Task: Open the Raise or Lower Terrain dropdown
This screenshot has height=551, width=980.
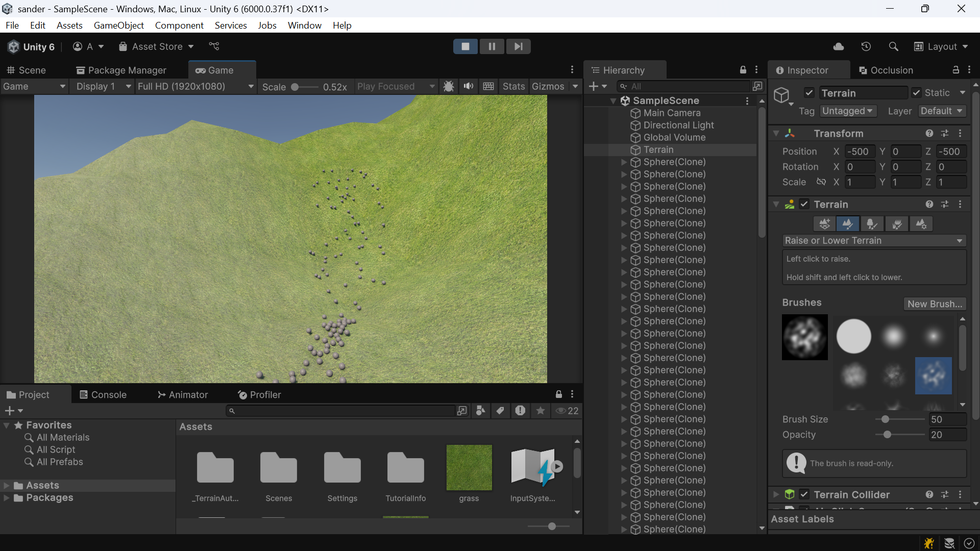Action: [x=874, y=240]
